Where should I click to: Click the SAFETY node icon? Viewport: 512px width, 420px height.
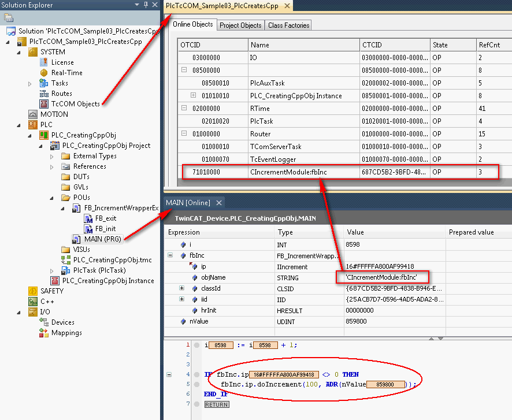pyautogui.click(x=33, y=291)
